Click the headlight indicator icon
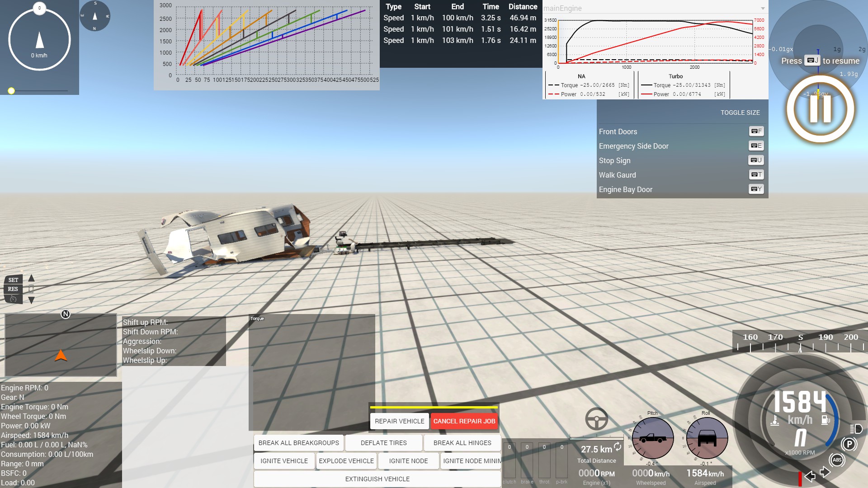This screenshot has width=868, height=488. coord(856,429)
